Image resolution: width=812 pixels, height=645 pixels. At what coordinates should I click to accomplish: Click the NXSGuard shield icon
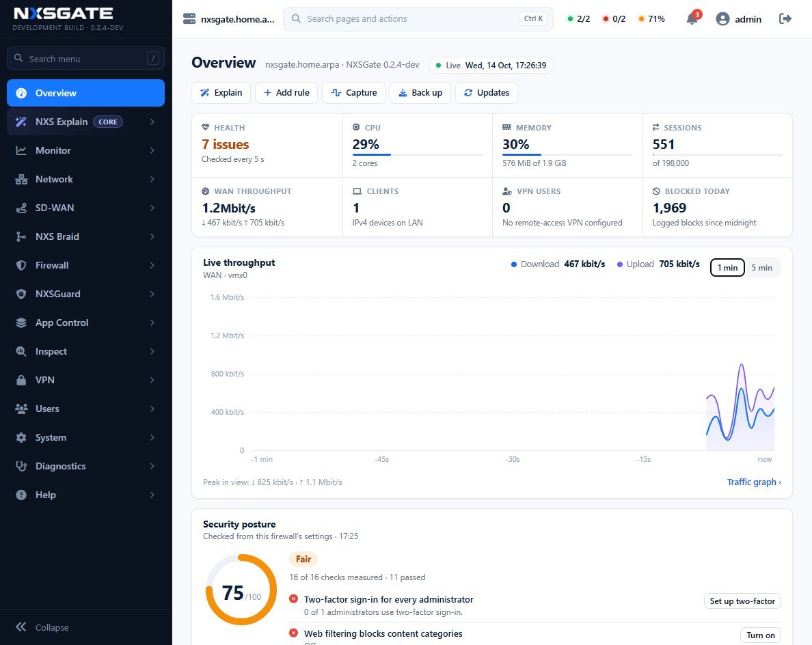(21, 294)
